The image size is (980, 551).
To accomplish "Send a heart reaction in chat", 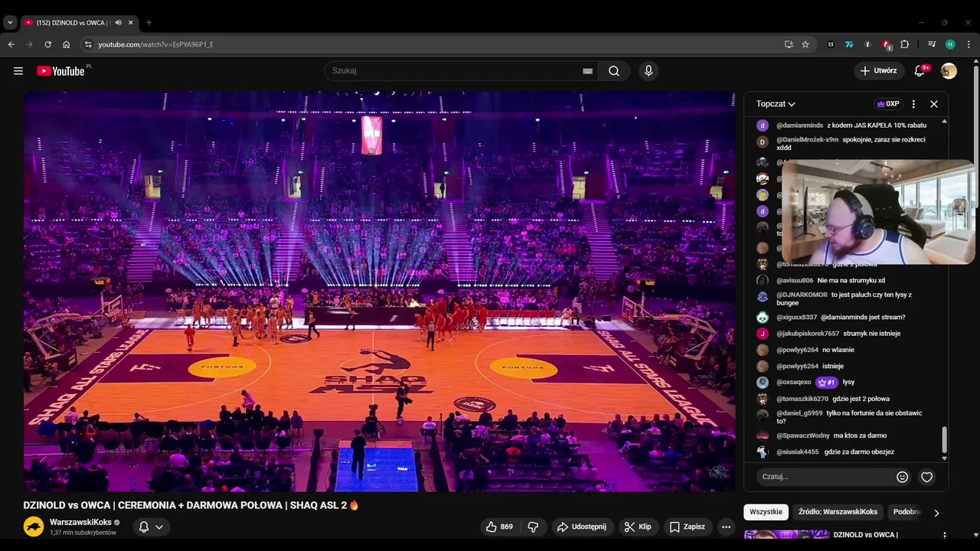I will click(926, 477).
